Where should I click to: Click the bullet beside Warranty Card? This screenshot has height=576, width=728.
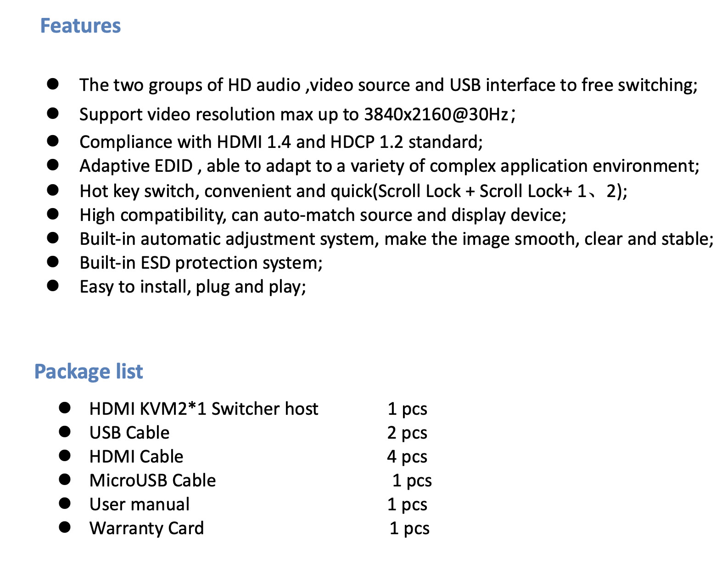pos(65,527)
